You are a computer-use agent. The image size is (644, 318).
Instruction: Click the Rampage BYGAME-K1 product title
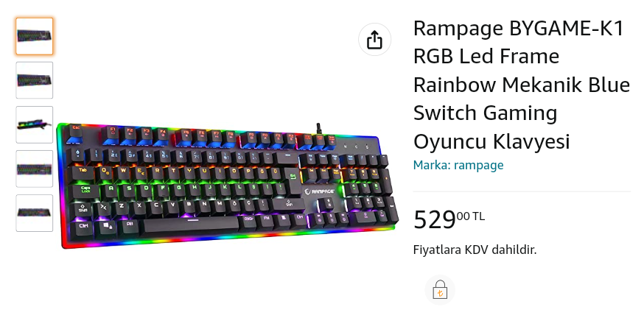[x=521, y=85]
